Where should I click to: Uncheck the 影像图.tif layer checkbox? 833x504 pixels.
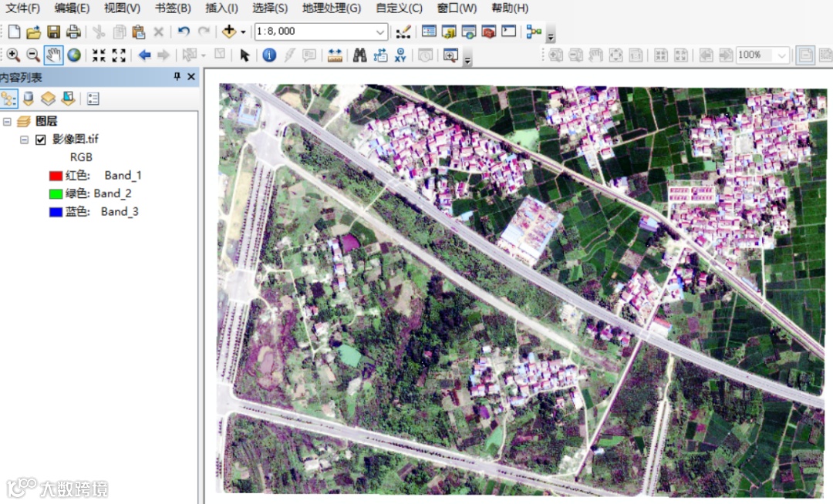click(41, 139)
